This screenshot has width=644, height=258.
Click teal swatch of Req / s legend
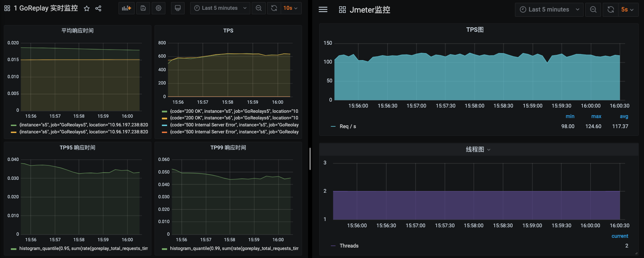click(x=333, y=126)
